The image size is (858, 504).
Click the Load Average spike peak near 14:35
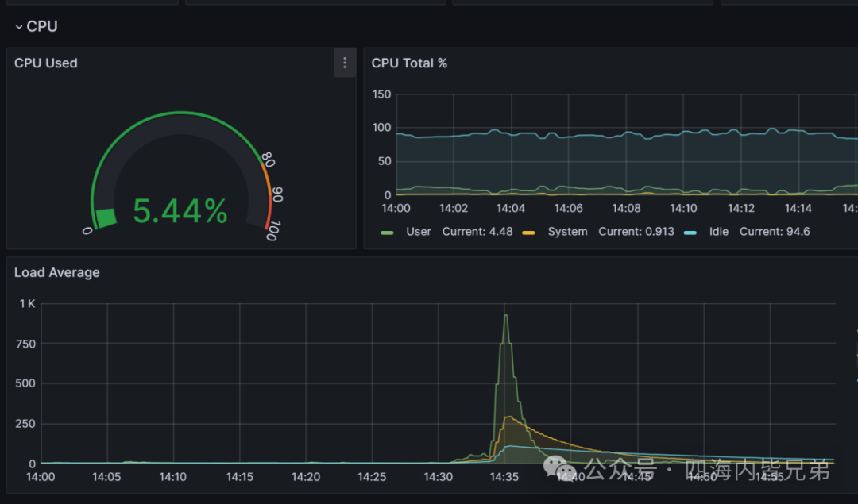tap(506, 315)
